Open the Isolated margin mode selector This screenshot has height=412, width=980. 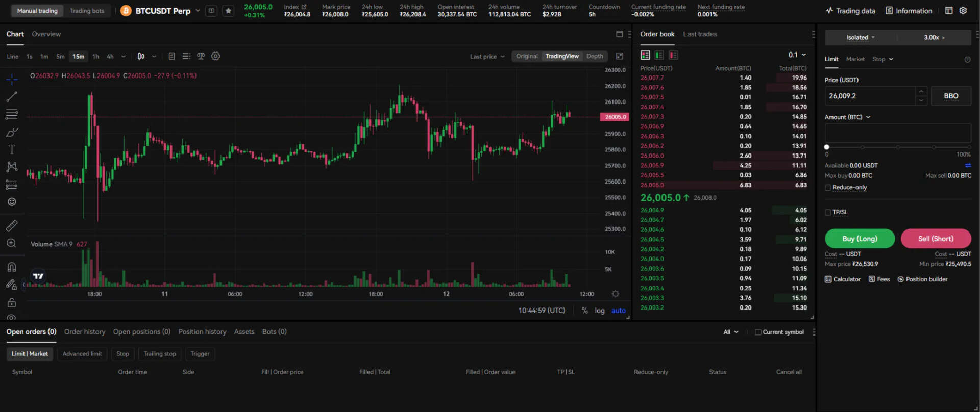point(861,37)
